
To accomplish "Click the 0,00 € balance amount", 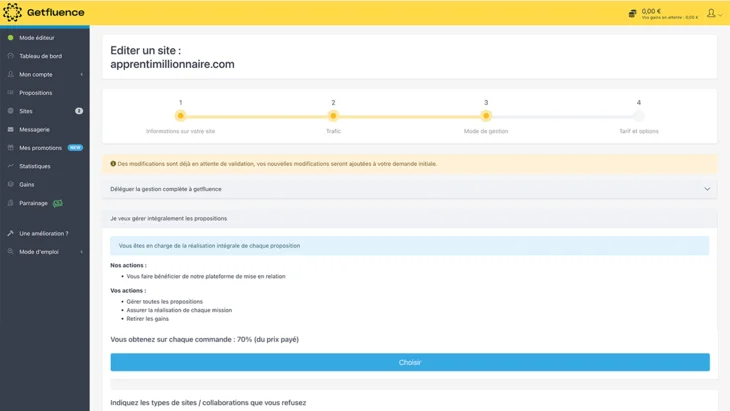I will (x=651, y=11).
